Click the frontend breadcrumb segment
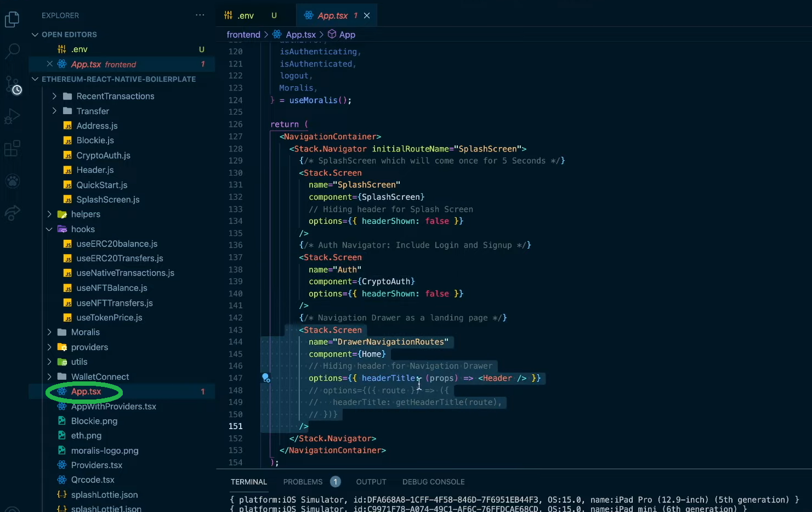The image size is (812, 512). [243, 35]
